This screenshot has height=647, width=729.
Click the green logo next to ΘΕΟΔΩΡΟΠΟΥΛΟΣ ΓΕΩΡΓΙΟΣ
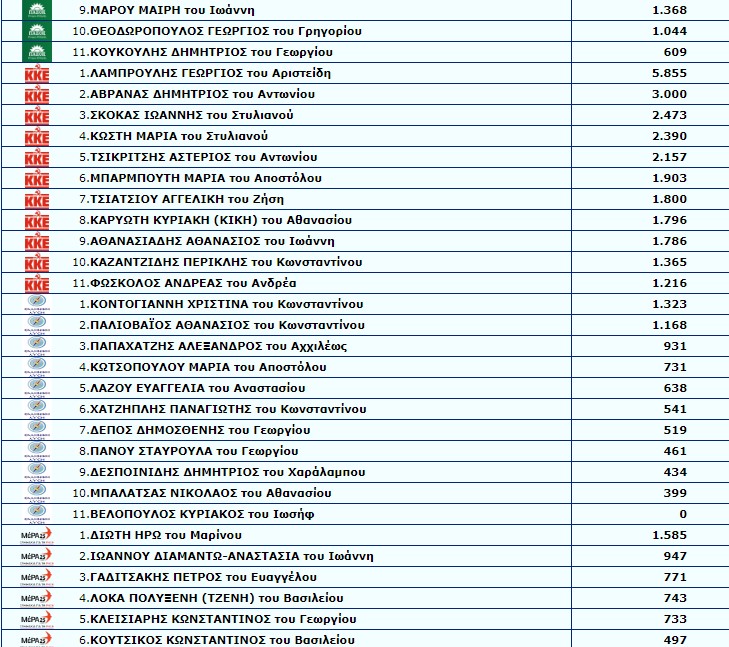click(x=37, y=31)
